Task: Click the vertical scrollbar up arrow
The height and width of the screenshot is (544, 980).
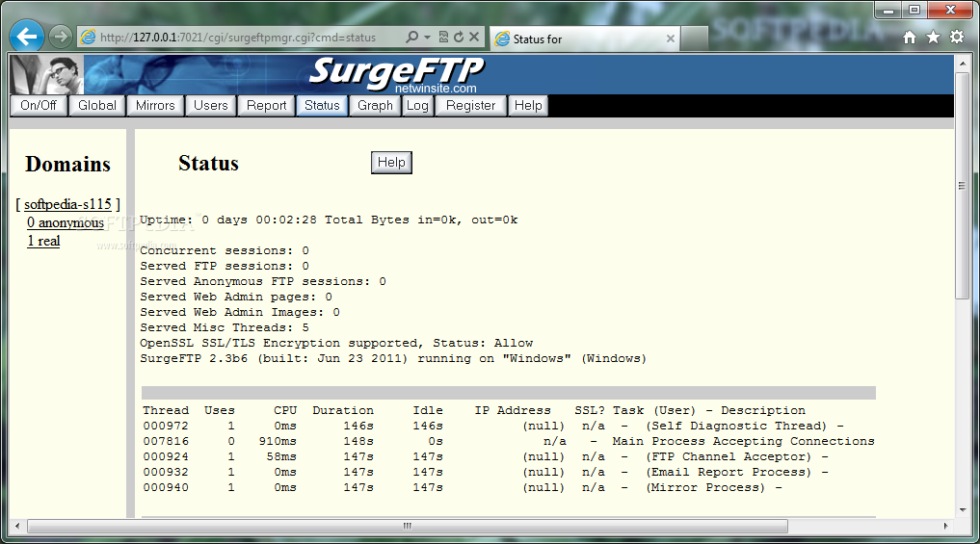Action: pos(963,64)
